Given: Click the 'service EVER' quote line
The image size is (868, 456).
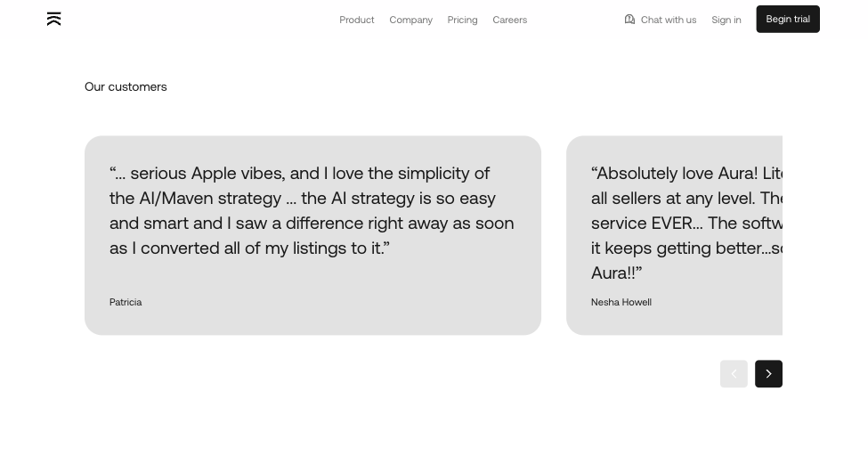Looking at the screenshot, I should click(x=685, y=223).
